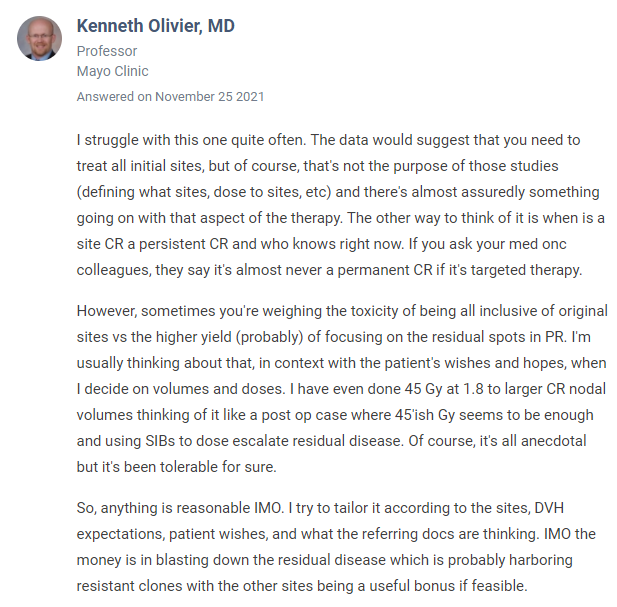Image resolution: width=617 pixels, height=607 pixels.
Task: Open Kenneth Olivier's profile photo
Action: (39, 39)
